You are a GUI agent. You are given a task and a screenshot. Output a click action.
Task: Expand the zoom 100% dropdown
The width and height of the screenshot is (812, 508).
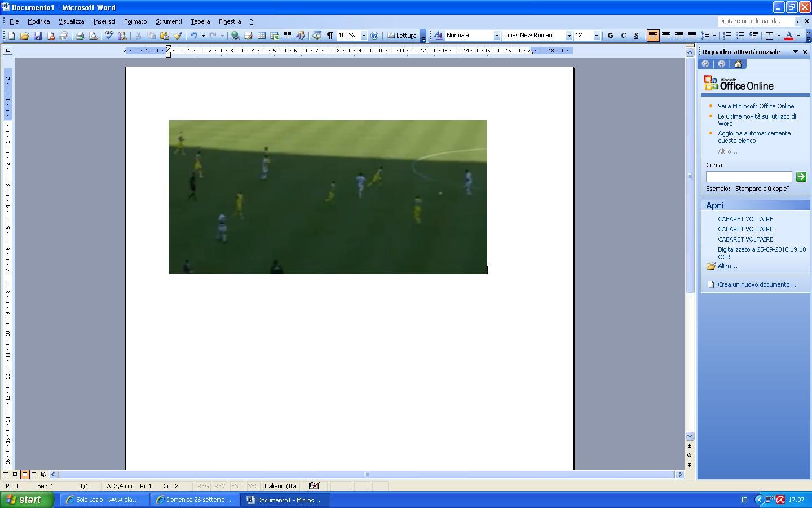pos(364,36)
